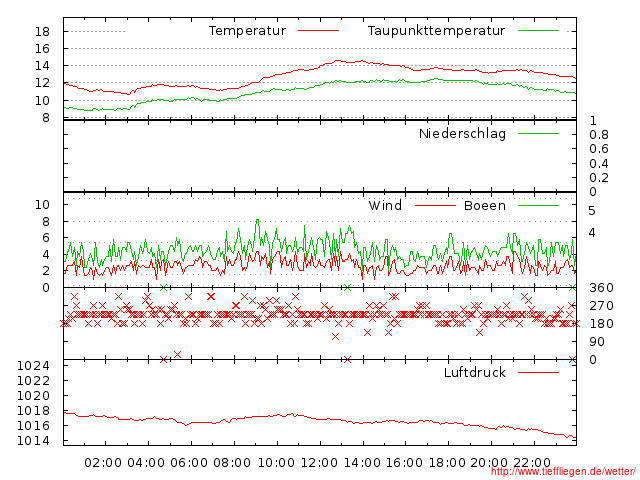
Task: Click the 1016 pressure axis value
Action: coord(33,426)
